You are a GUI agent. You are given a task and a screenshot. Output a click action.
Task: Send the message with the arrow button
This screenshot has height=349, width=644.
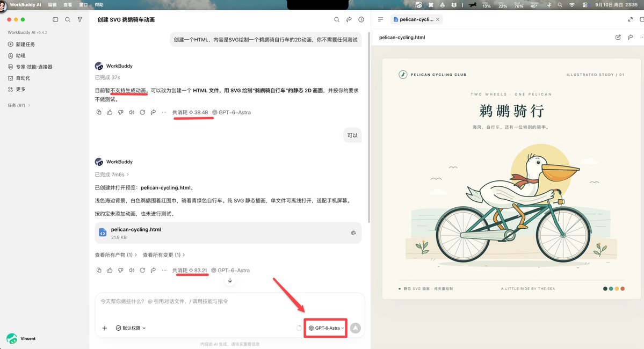pos(356,328)
